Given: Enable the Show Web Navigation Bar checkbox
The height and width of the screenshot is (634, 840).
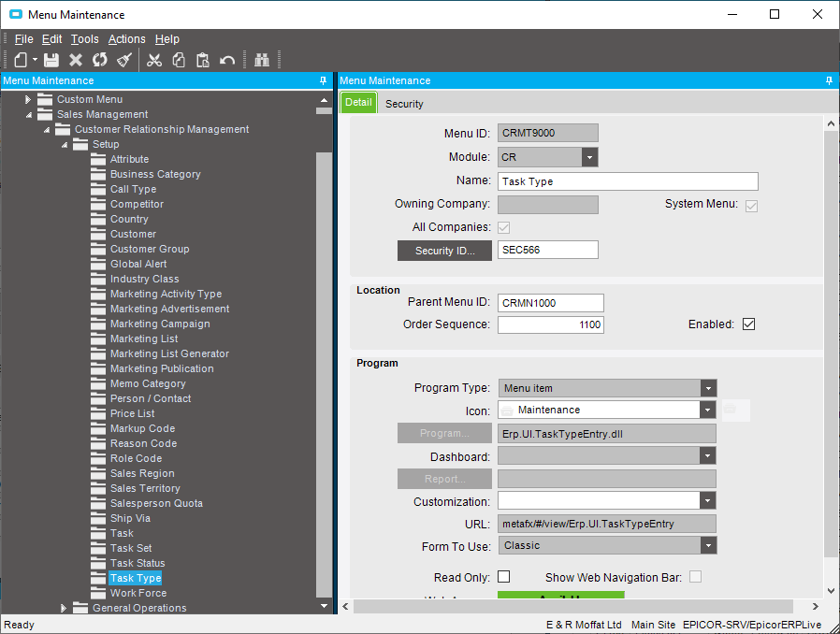Looking at the screenshot, I should (695, 577).
